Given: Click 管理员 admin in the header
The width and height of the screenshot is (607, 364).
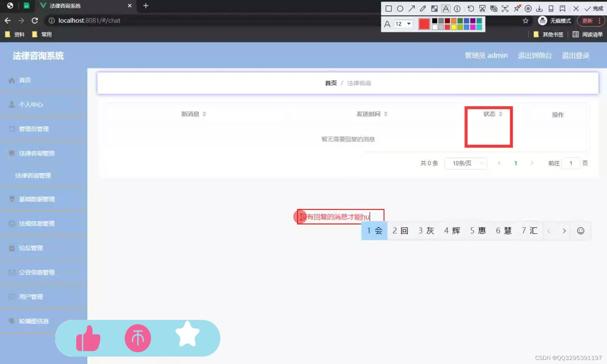Looking at the screenshot, I should [486, 56].
